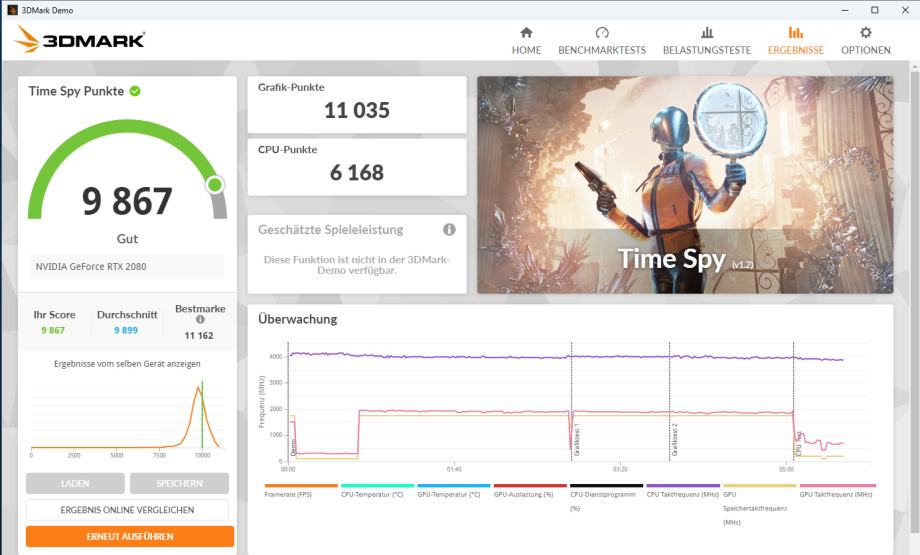Click the CPU-Punkte value 6 168

(357, 172)
